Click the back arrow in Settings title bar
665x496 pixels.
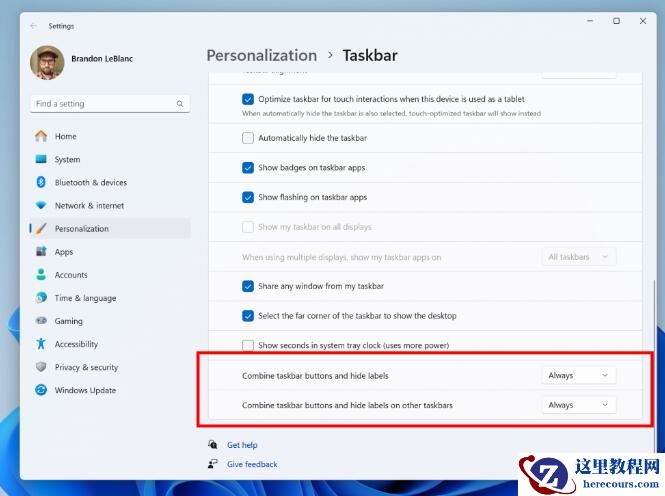(34, 26)
